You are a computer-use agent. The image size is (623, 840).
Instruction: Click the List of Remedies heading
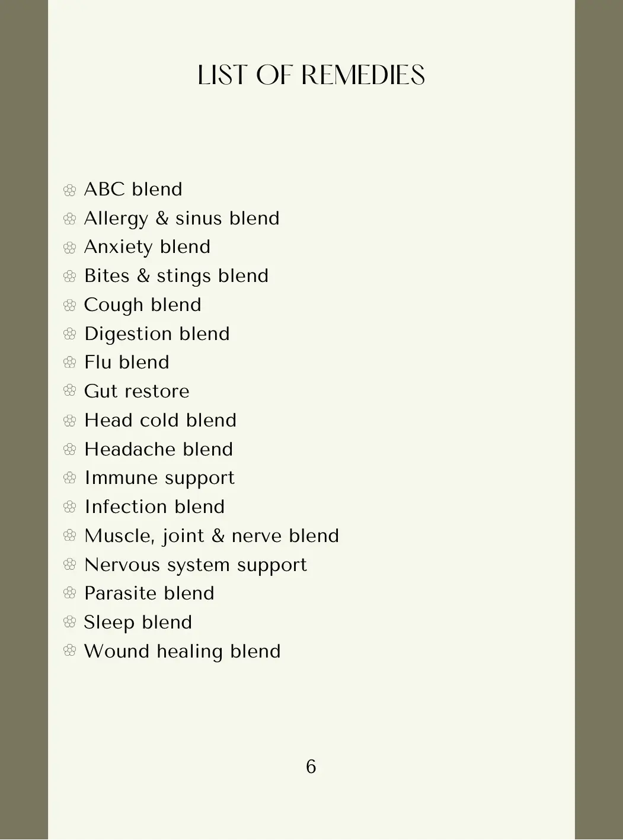(x=311, y=76)
